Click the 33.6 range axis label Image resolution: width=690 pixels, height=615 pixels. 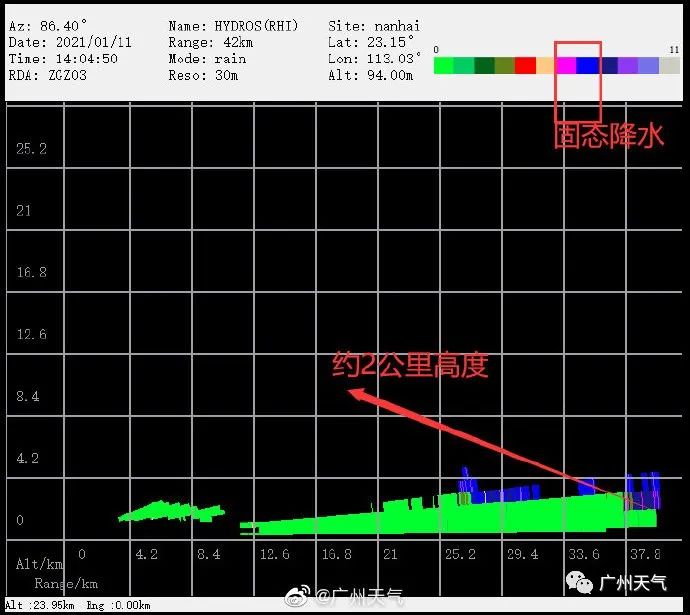tap(584, 554)
